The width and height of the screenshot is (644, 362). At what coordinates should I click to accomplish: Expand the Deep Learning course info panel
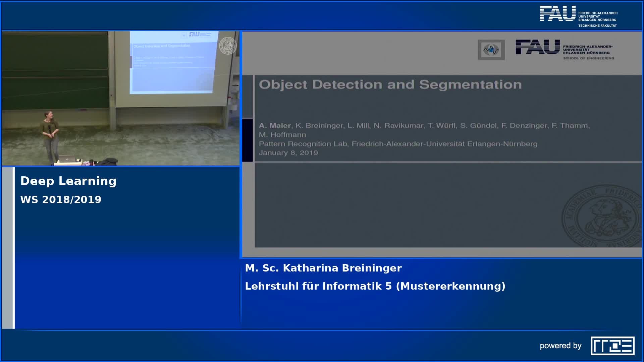68,181
